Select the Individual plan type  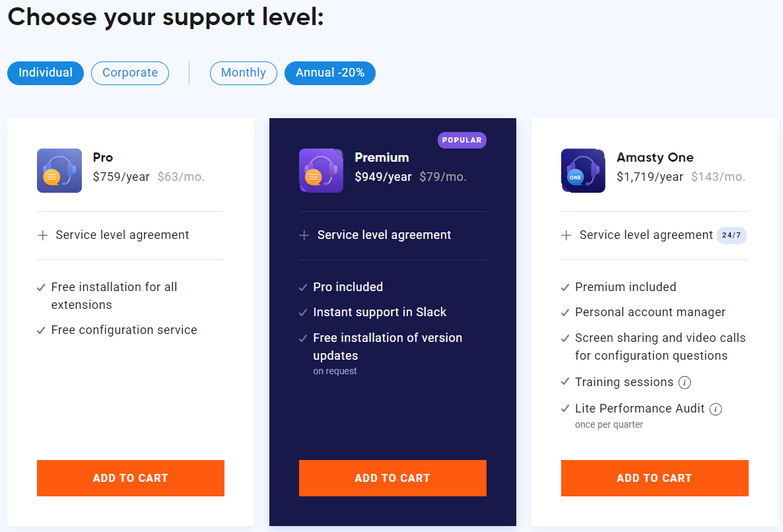tap(46, 73)
